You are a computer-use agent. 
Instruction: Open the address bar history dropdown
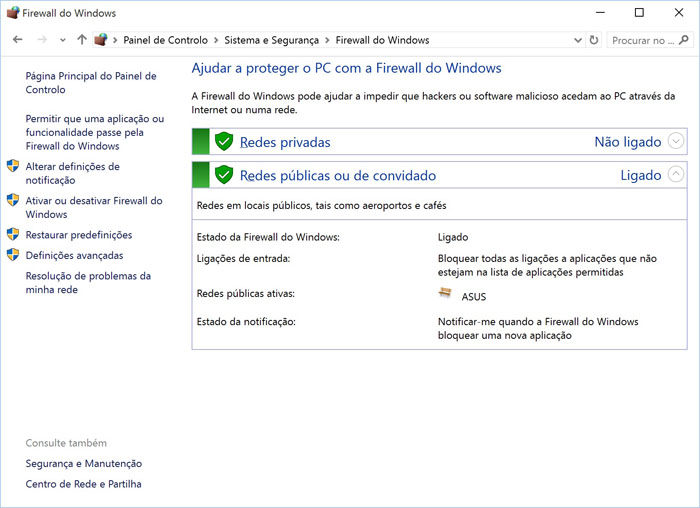tap(578, 40)
